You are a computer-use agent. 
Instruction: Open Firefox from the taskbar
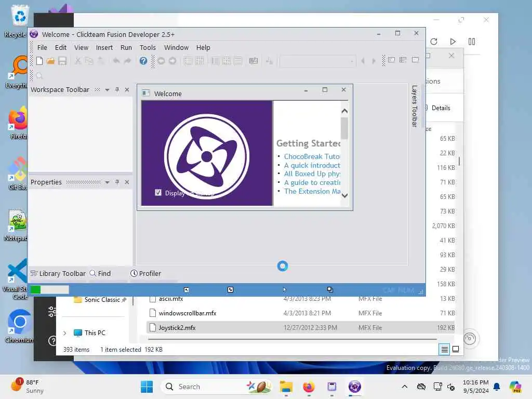click(x=309, y=387)
